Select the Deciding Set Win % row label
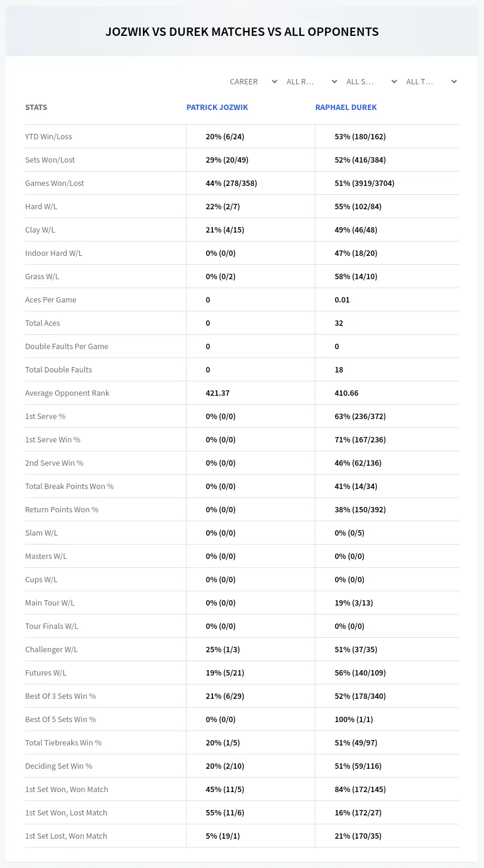 [x=59, y=766]
